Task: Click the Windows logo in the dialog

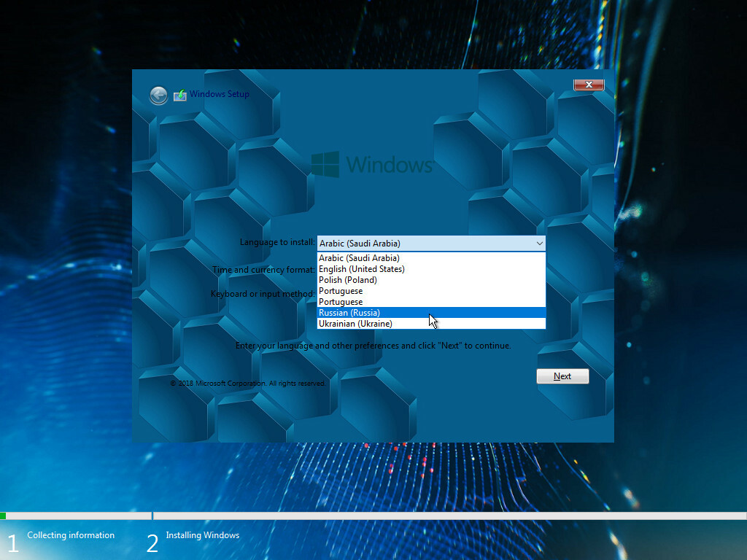Action: (325, 165)
